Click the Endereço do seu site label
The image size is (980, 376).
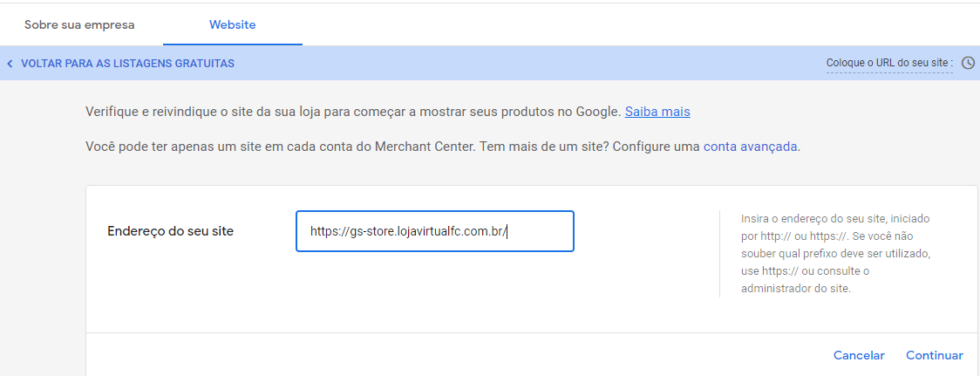(x=171, y=231)
